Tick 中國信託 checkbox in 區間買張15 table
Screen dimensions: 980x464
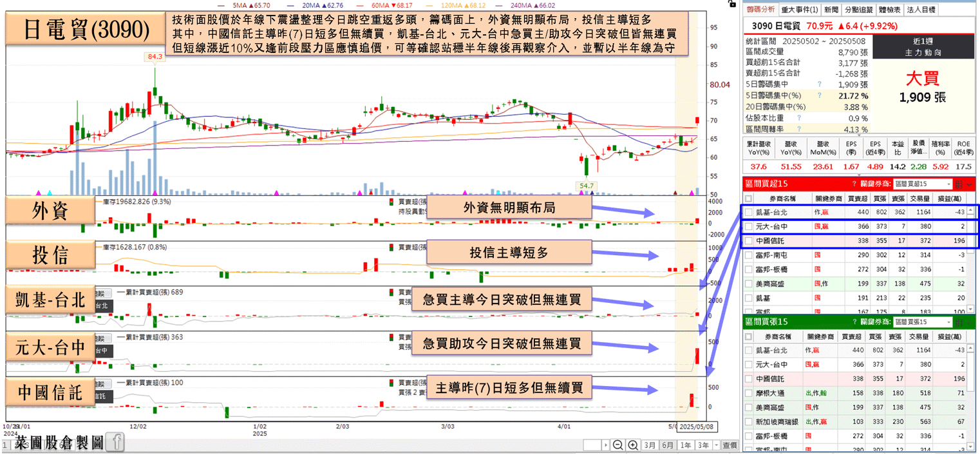(748, 379)
